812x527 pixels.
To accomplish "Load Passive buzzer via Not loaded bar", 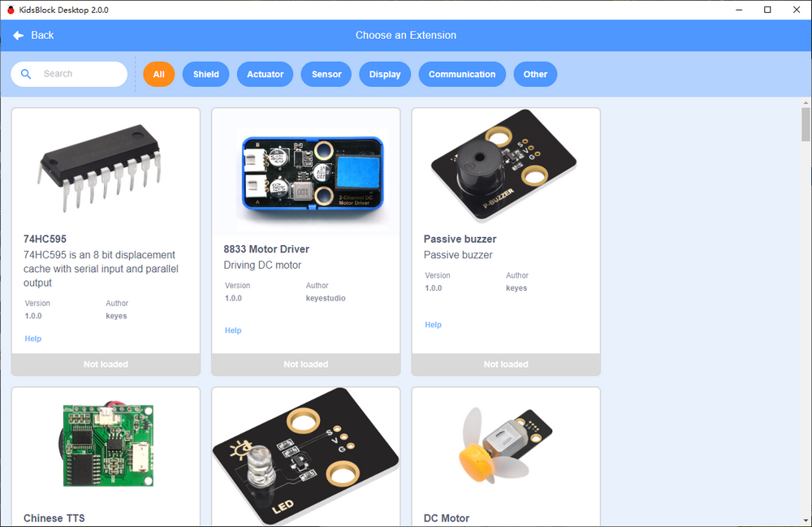I will point(506,365).
